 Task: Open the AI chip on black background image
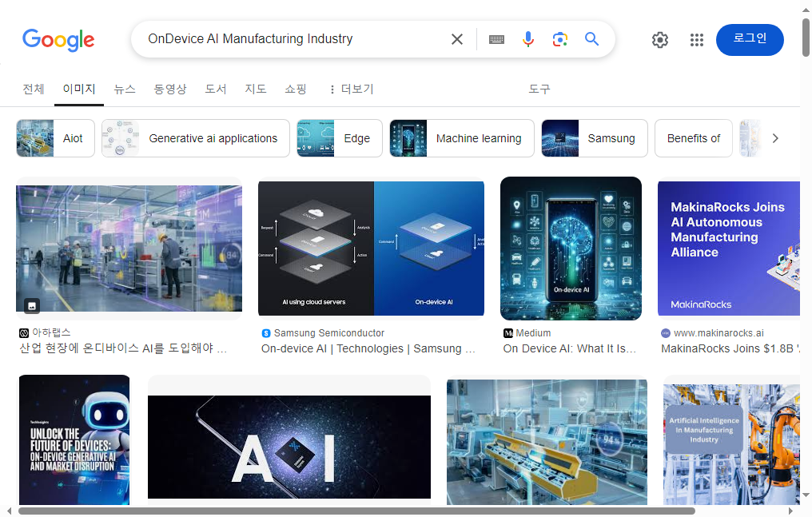coord(289,447)
